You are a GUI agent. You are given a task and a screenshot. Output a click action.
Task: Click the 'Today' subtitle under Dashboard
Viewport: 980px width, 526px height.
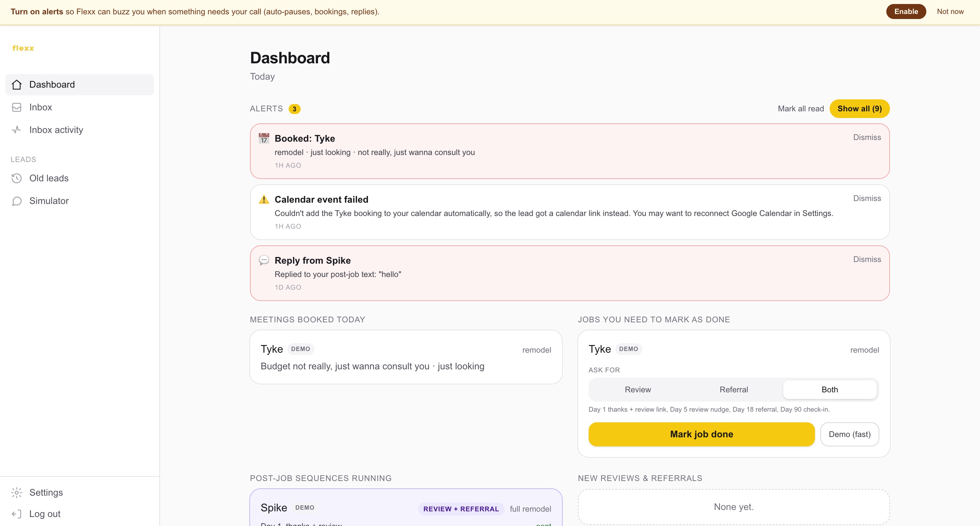pos(263,76)
